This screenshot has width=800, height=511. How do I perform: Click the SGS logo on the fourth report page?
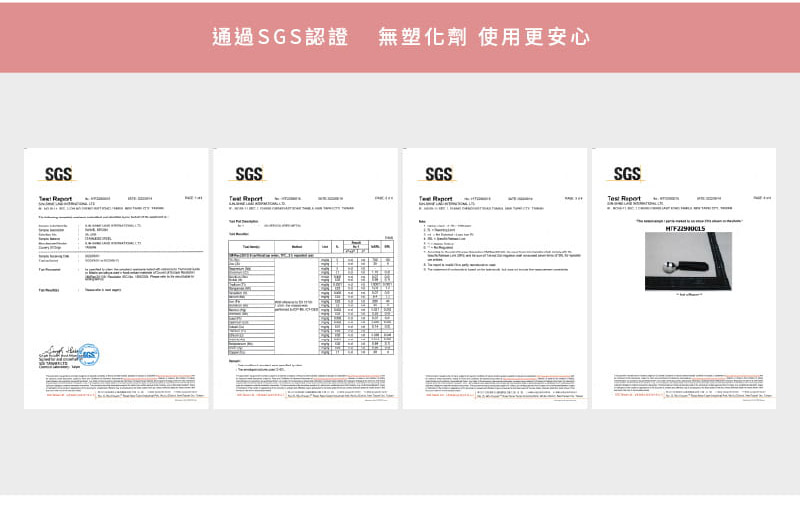[x=627, y=174]
